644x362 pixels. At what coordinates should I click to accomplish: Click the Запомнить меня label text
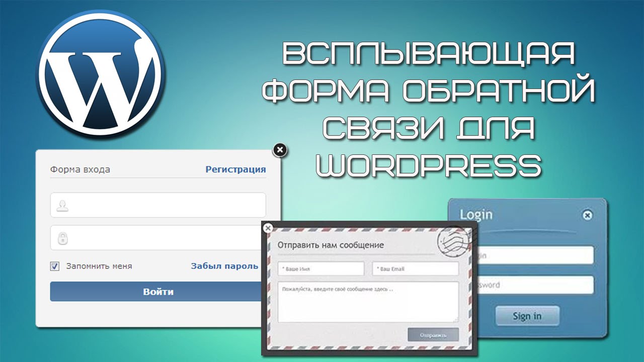pyautogui.click(x=99, y=266)
